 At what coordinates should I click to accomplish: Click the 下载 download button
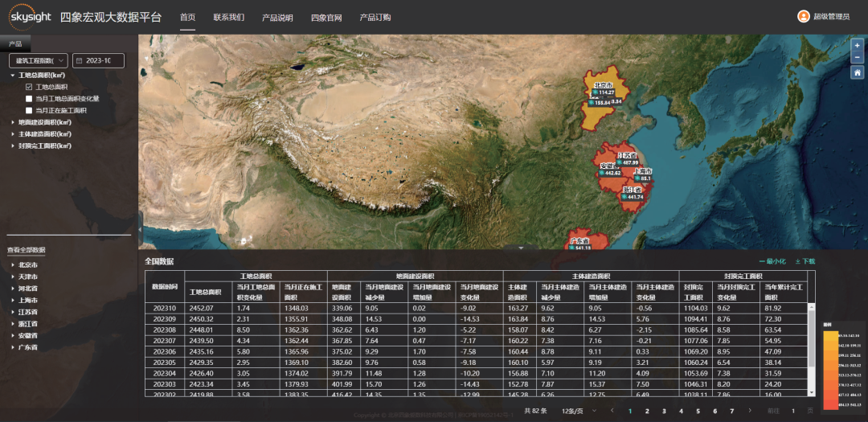click(805, 261)
